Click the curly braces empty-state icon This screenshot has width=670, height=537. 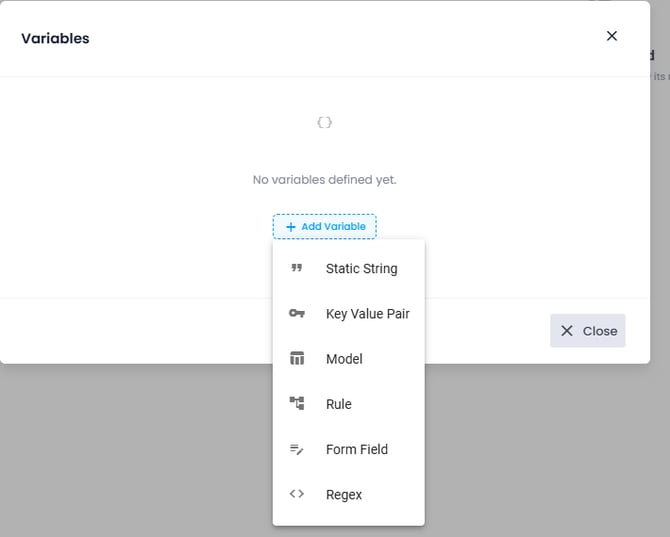[x=324, y=122]
